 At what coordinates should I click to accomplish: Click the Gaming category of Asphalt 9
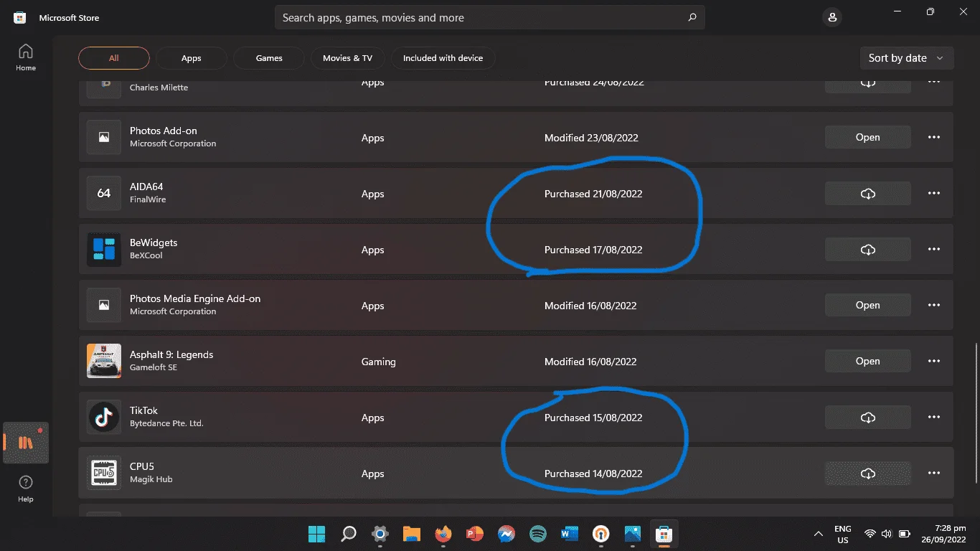pos(379,362)
